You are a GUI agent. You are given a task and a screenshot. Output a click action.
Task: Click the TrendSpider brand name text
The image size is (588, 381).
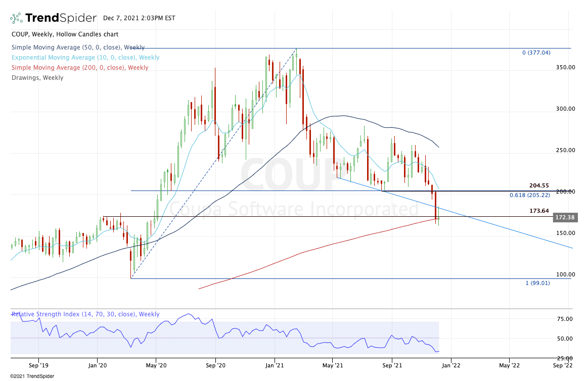coord(61,18)
